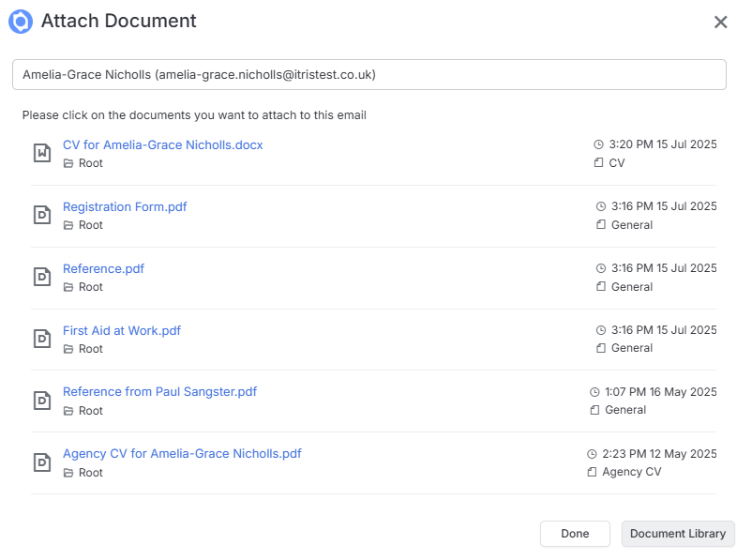This screenshot has height=560, width=737.
Task: Click the document icon for Reference.pdf
Action: 42,277
